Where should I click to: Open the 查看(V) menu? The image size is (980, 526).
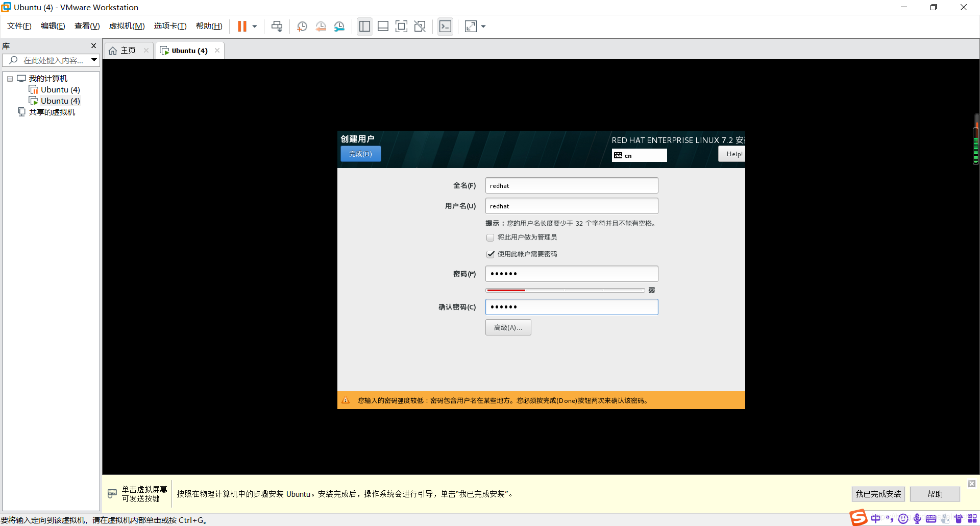coord(87,26)
